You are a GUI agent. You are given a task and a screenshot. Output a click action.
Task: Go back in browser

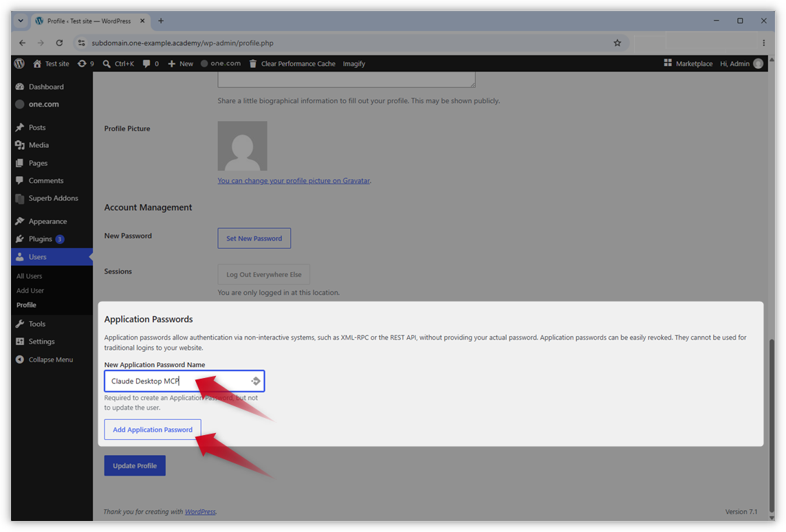point(23,43)
